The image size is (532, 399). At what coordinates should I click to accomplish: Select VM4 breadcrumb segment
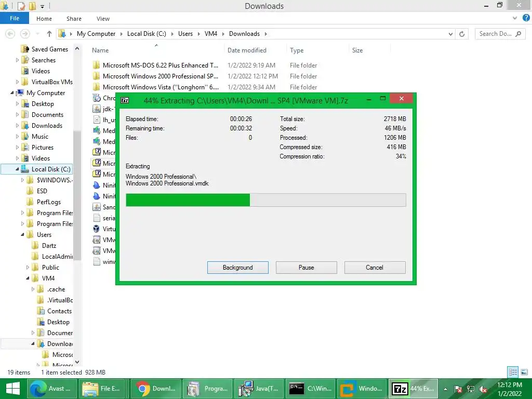[211, 34]
